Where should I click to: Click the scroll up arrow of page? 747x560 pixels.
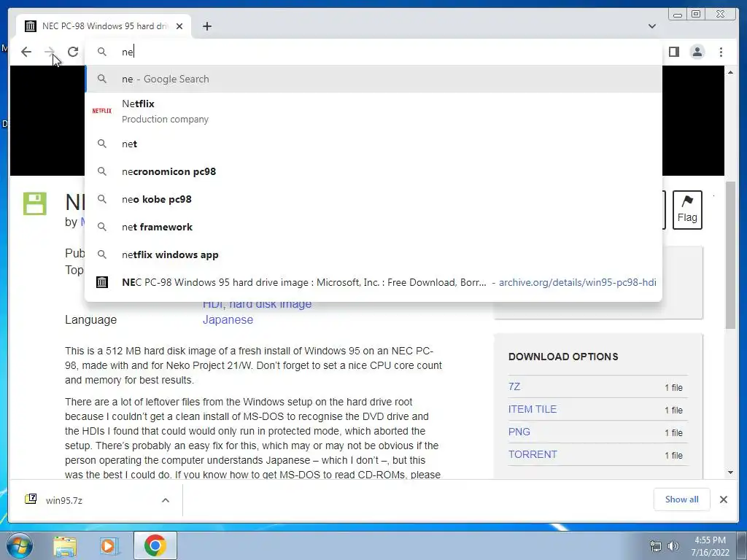point(730,72)
